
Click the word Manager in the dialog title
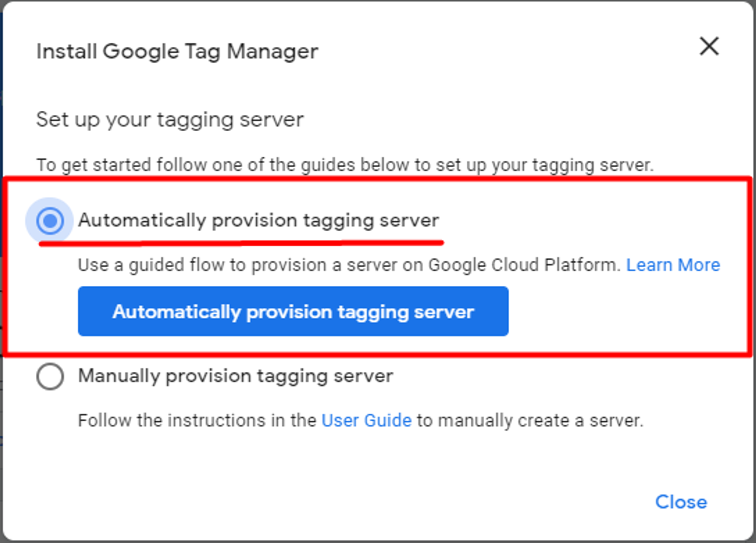click(x=272, y=52)
